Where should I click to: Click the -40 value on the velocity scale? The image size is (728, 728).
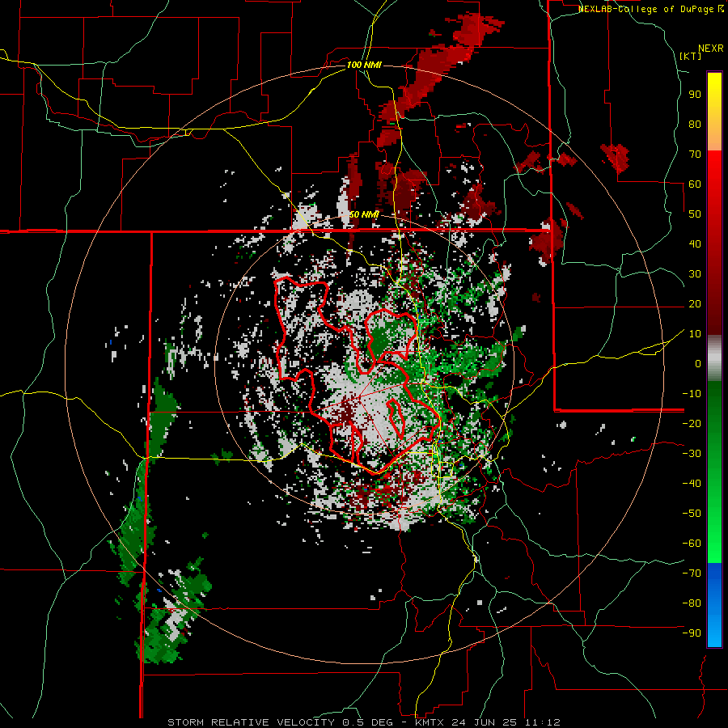tap(692, 484)
